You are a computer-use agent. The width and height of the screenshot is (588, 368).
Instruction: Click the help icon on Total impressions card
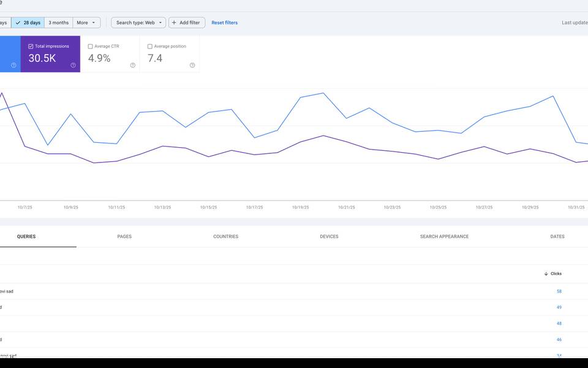click(x=73, y=65)
